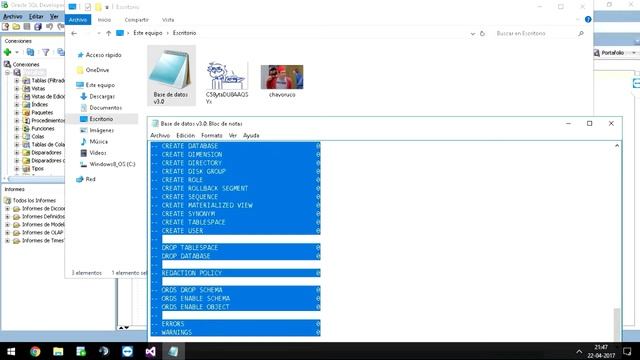640x360 pixels.
Task: Select Documentos in navigation pane
Action: tap(105, 108)
